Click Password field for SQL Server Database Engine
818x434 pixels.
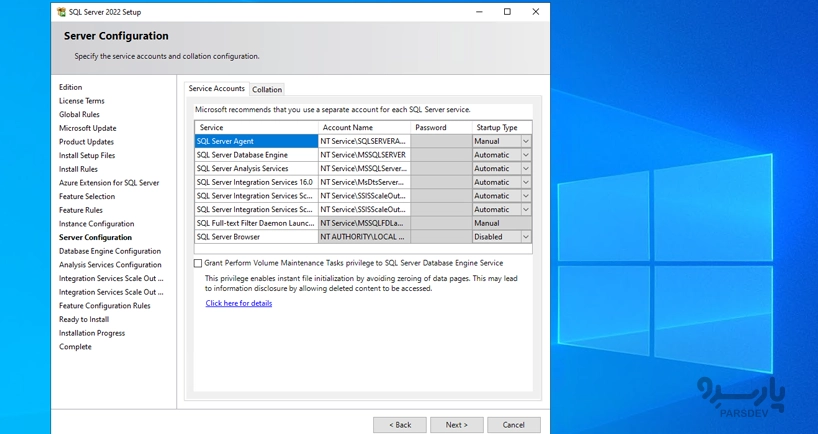coord(441,155)
